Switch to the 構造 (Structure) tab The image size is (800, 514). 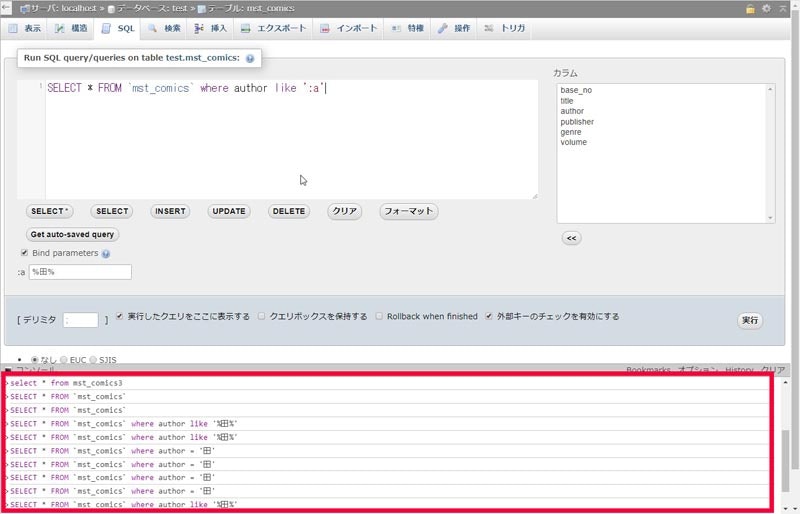pos(71,29)
